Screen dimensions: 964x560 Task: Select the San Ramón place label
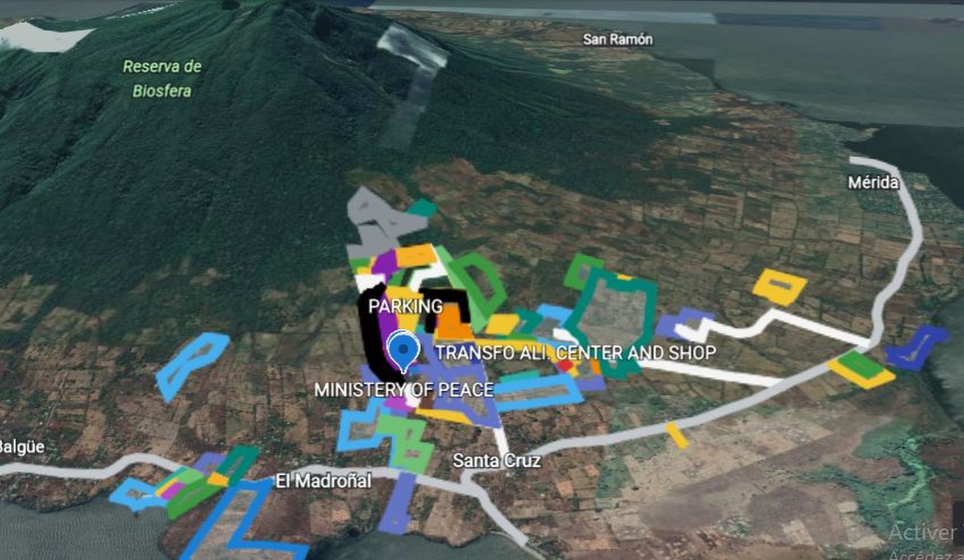617,39
